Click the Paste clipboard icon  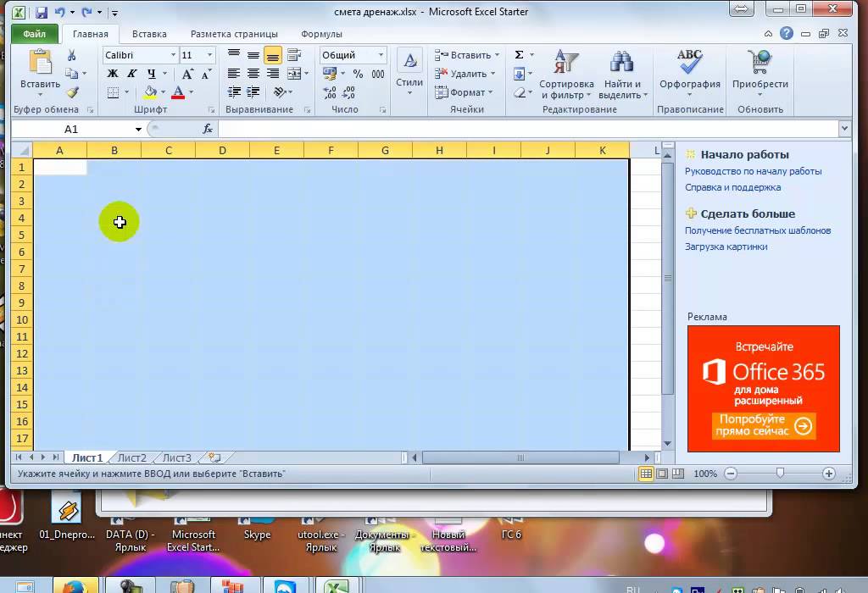(40, 62)
